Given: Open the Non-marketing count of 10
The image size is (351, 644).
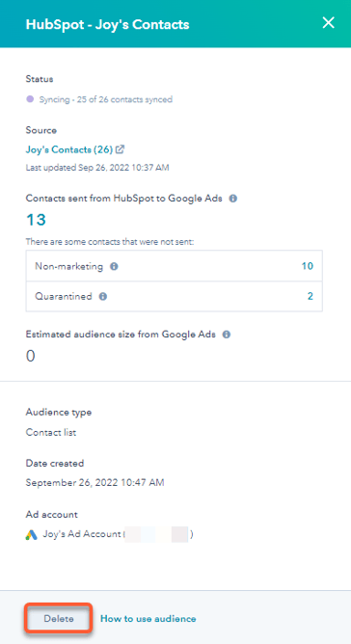Looking at the screenshot, I should tap(307, 266).
